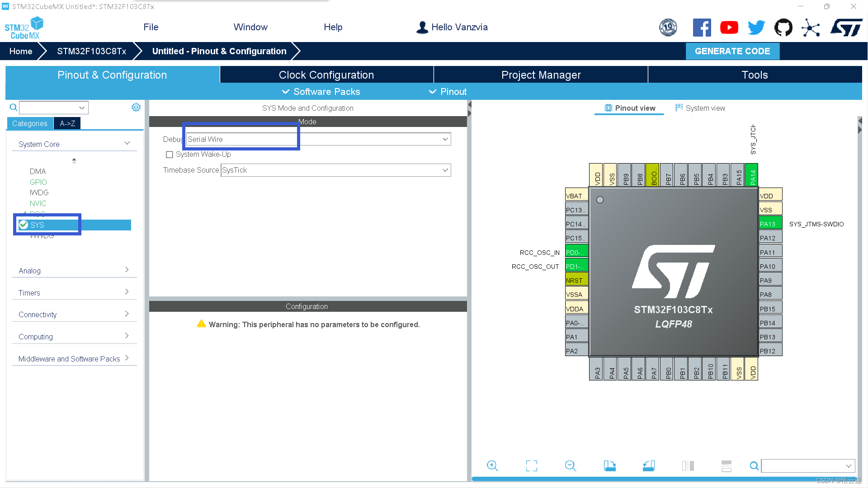Open the YouTube icon link

click(x=729, y=28)
